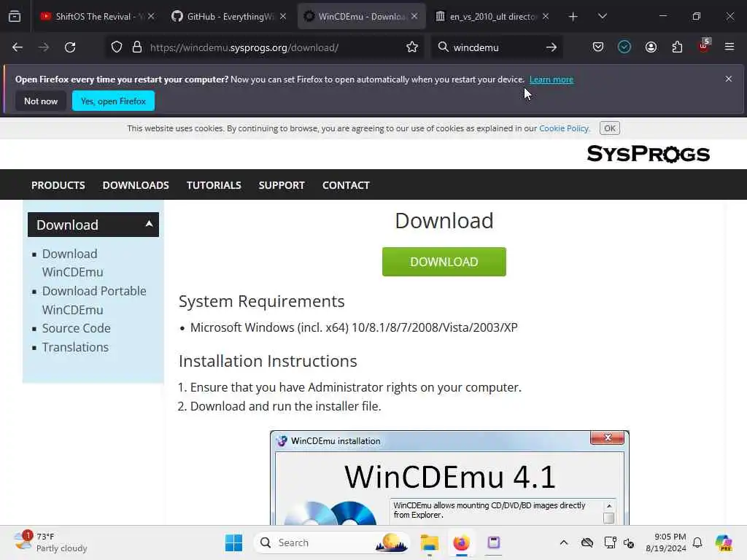Open TUTORIALS menu
This screenshot has width=747, height=560.
point(214,185)
